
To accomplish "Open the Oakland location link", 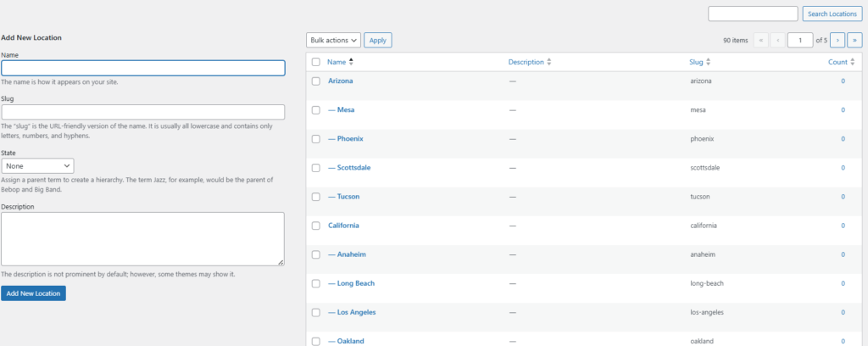I will point(346,341).
